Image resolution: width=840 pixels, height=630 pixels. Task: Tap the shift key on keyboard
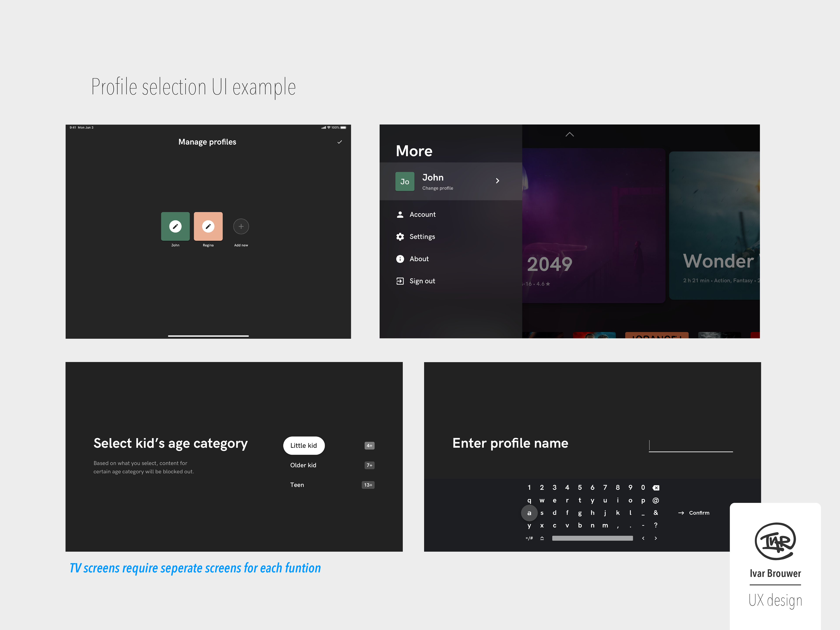point(542,538)
